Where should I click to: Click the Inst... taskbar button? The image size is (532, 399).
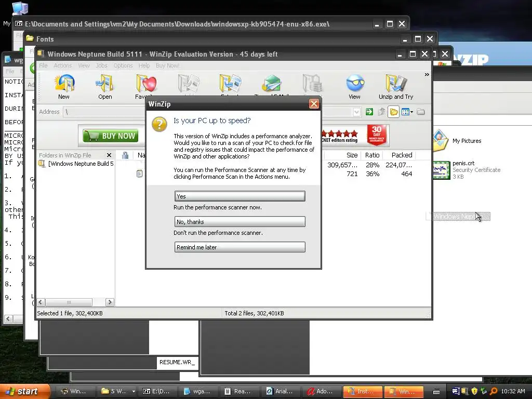coord(362,391)
